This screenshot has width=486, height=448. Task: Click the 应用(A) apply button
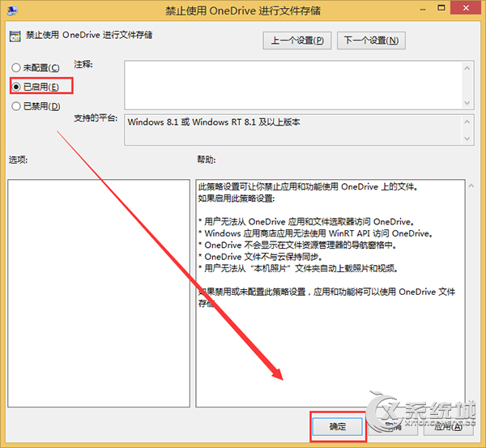448,427
